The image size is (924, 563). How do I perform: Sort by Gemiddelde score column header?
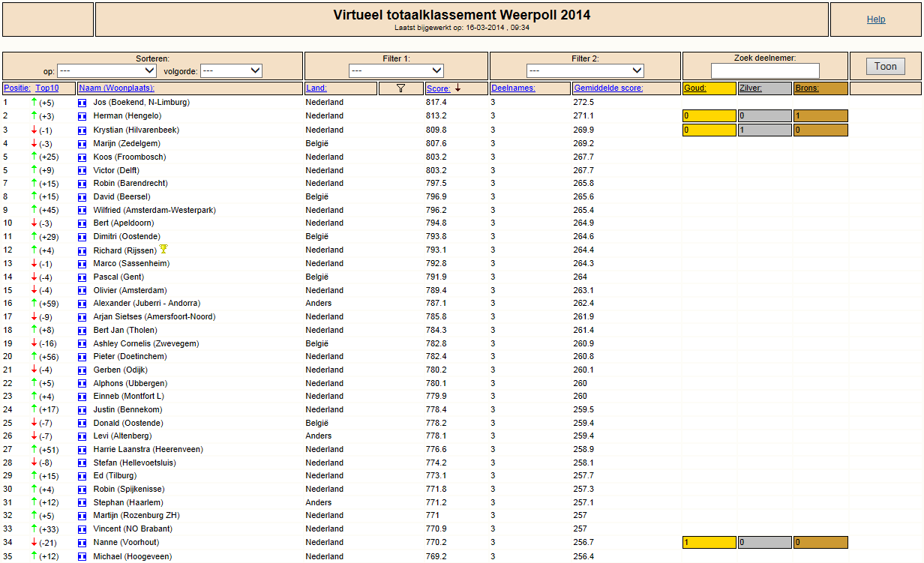click(608, 88)
